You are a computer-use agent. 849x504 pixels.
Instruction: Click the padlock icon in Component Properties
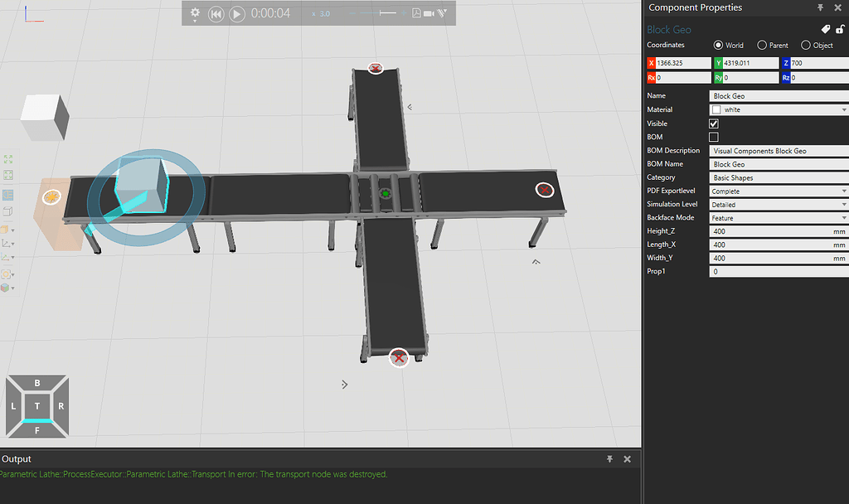coord(839,29)
